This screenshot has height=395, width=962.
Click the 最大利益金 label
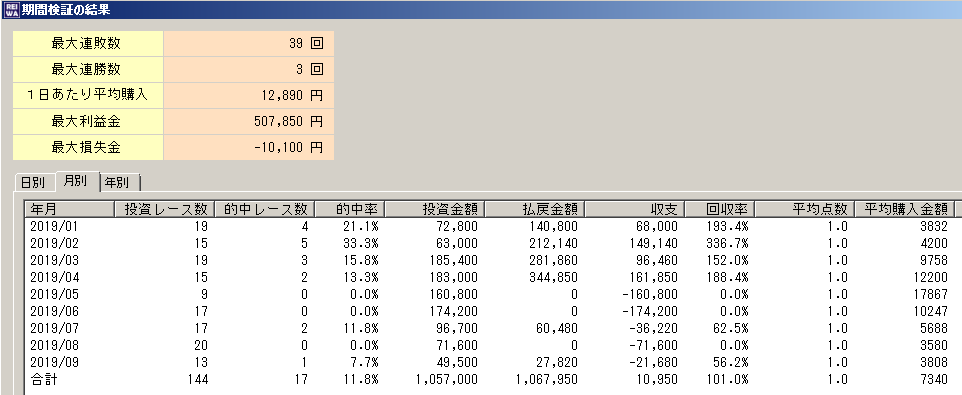coord(86,121)
